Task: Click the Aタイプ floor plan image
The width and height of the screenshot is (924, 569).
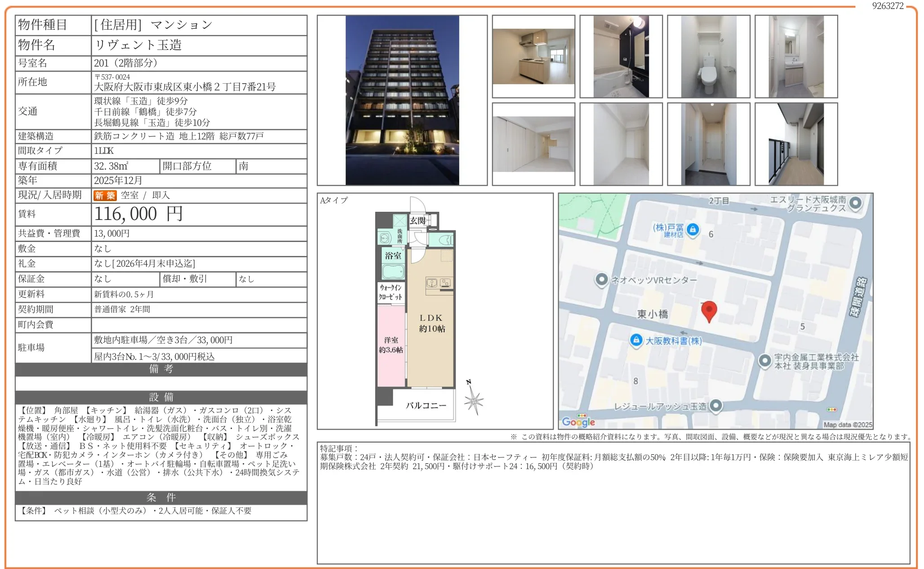Action: point(416,310)
